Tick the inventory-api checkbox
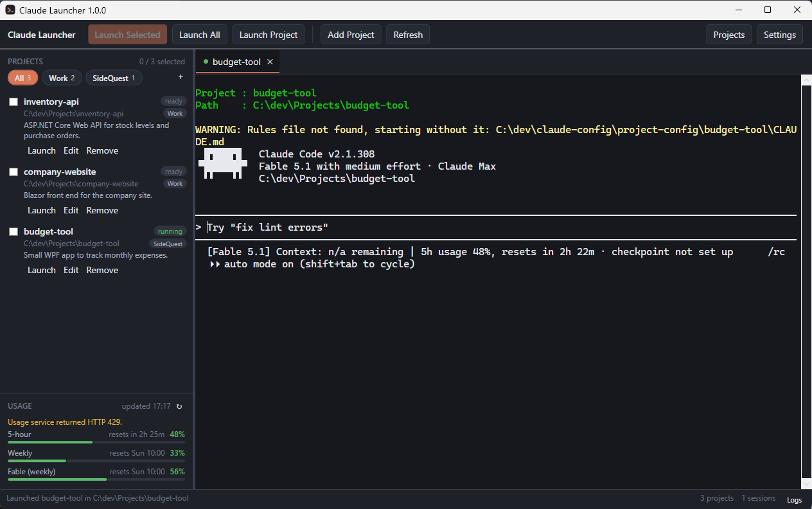This screenshot has height=509, width=812. coord(13,102)
